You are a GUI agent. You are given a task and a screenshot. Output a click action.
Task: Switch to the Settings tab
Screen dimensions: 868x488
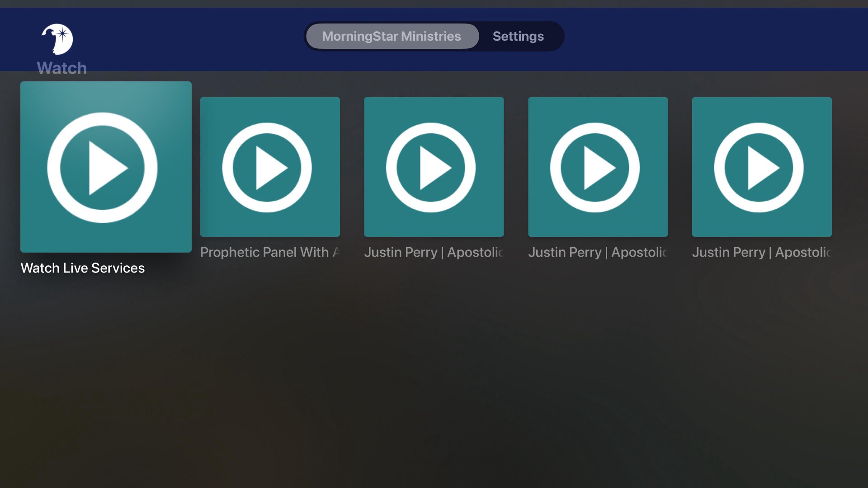[518, 36]
